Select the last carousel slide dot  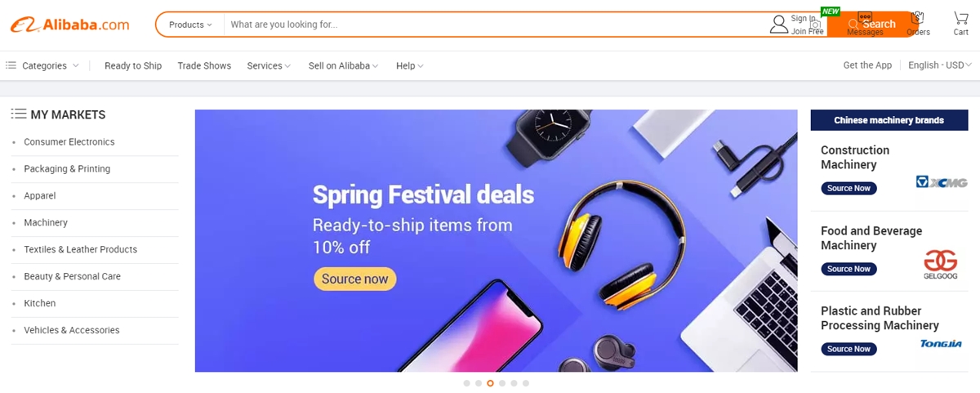click(x=526, y=383)
